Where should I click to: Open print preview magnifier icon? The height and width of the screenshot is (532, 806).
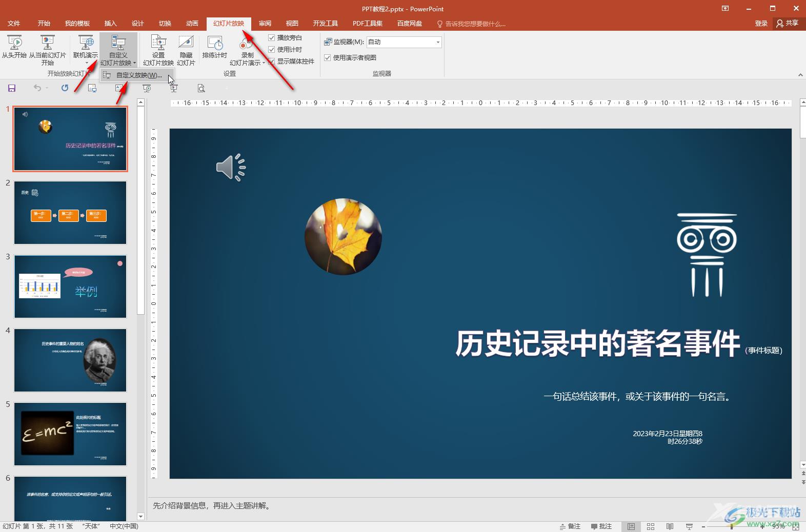[x=201, y=88]
